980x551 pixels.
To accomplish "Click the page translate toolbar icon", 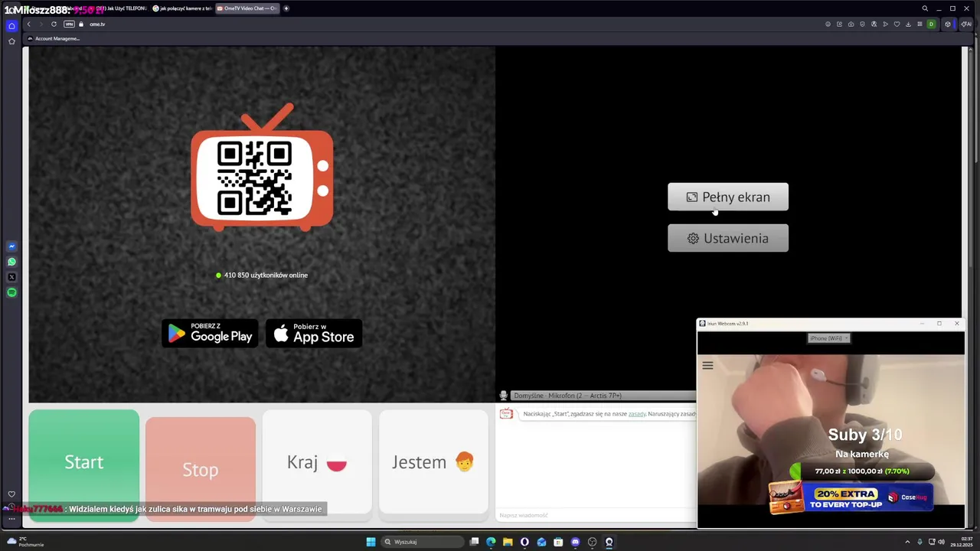I will [x=874, y=24].
